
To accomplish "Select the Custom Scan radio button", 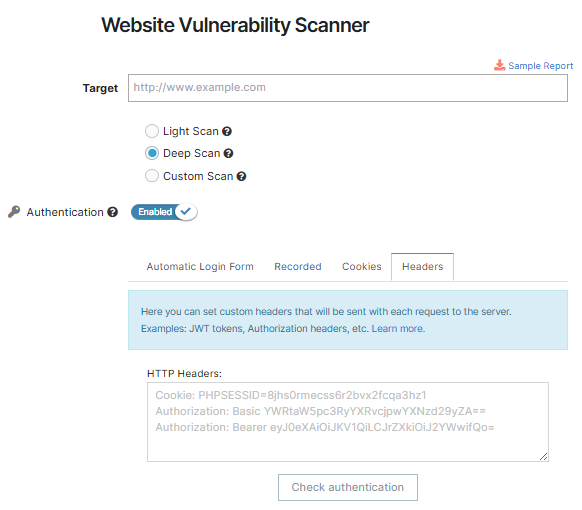I will click(152, 176).
